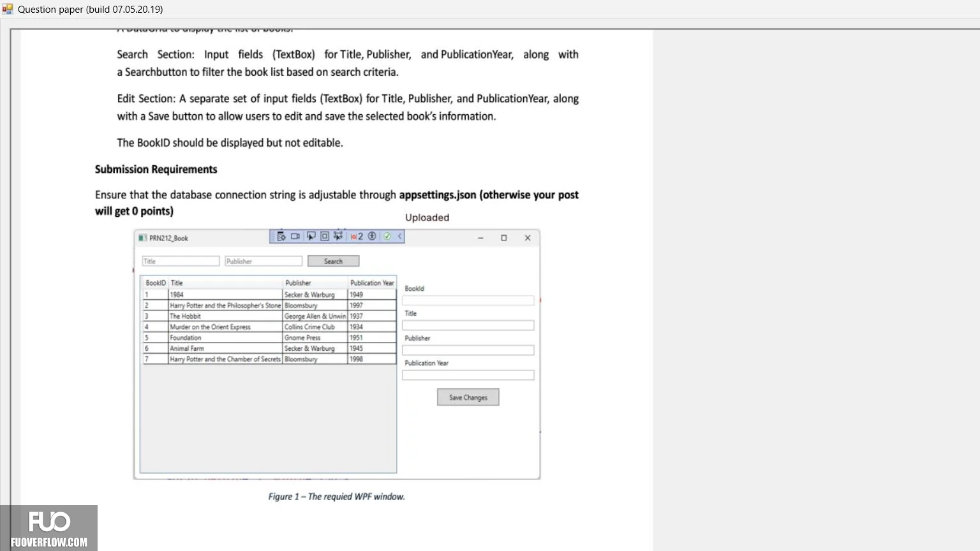Image resolution: width=980 pixels, height=551 pixels.
Task: Sort by Publication Year column header
Action: tap(372, 283)
